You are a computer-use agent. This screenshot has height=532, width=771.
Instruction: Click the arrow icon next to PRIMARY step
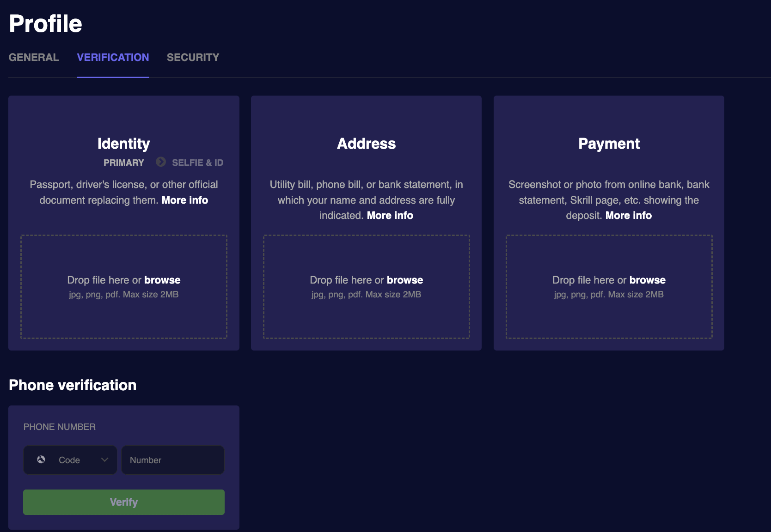click(x=160, y=162)
